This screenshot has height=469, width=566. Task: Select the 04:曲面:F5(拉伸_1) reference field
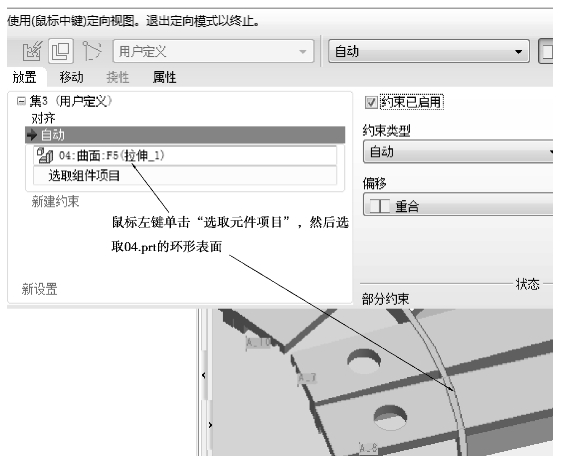point(185,156)
